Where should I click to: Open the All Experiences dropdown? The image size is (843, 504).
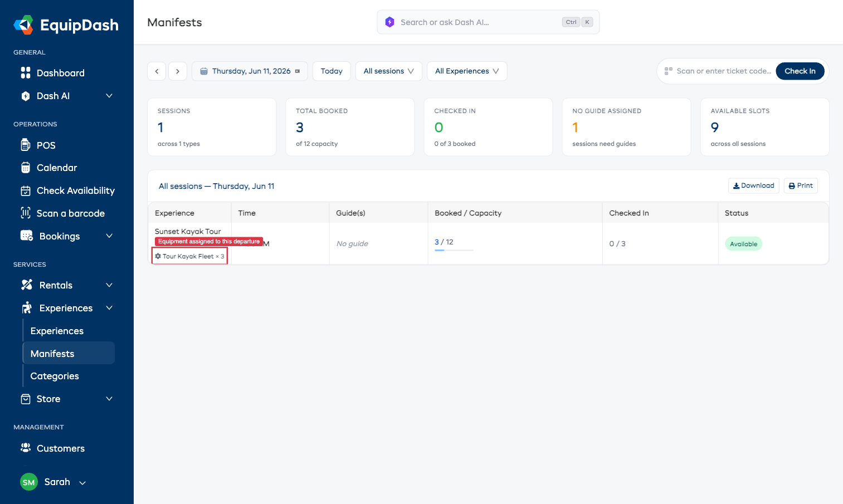point(467,71)
